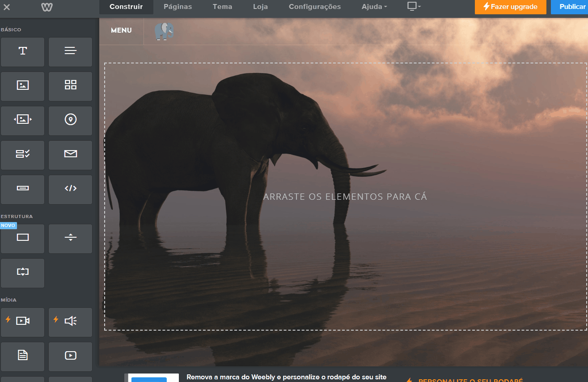
Task: Open the Páginas tab
Action: 178,7
